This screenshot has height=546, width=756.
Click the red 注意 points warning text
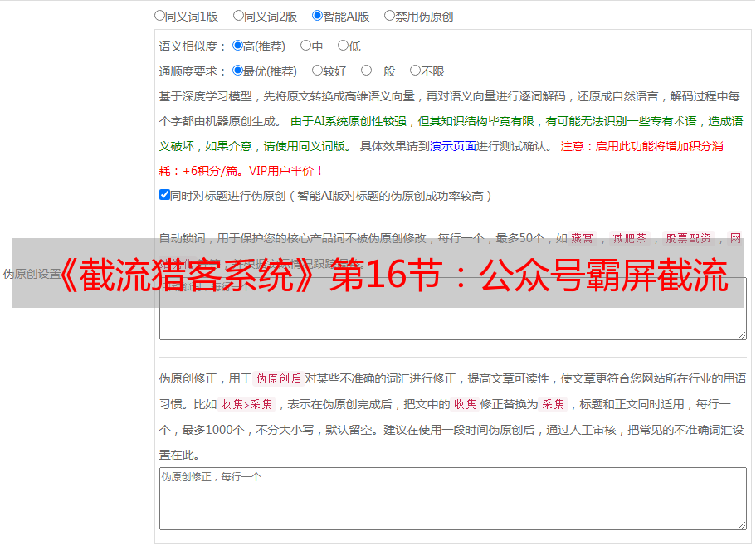click(x=441, y=158)
